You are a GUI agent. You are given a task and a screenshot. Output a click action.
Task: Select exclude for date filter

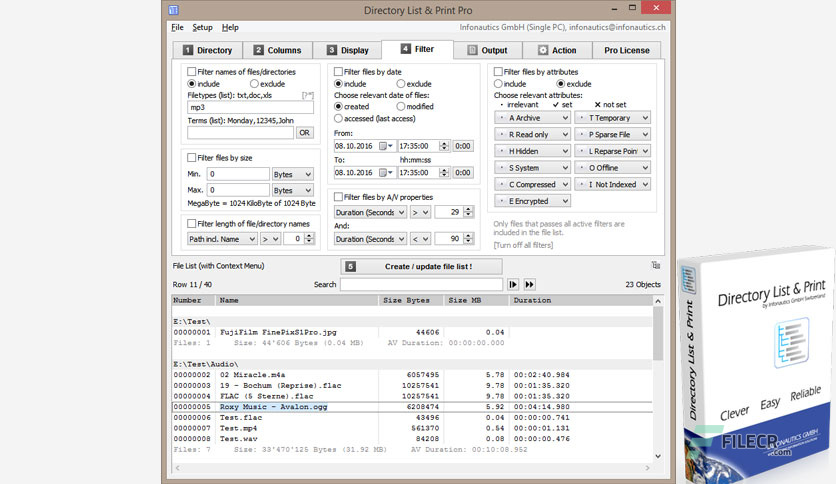(401, 84)
